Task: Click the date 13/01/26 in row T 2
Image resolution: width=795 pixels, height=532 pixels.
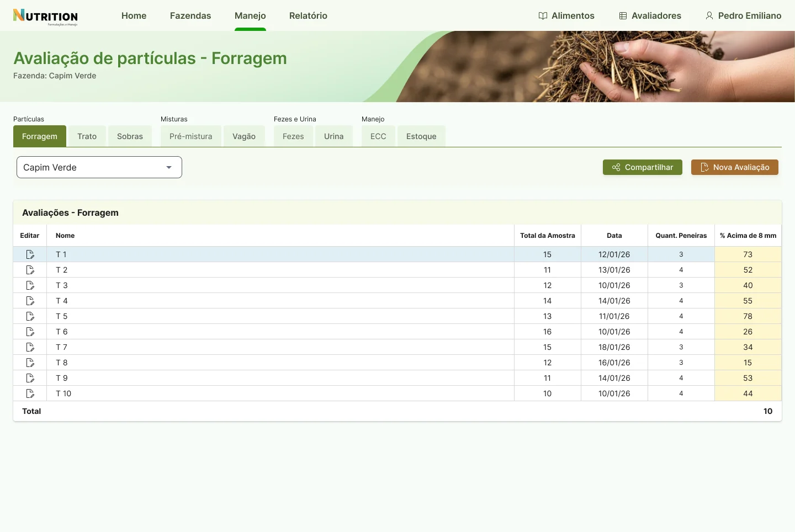Action: tap(614, 270)
